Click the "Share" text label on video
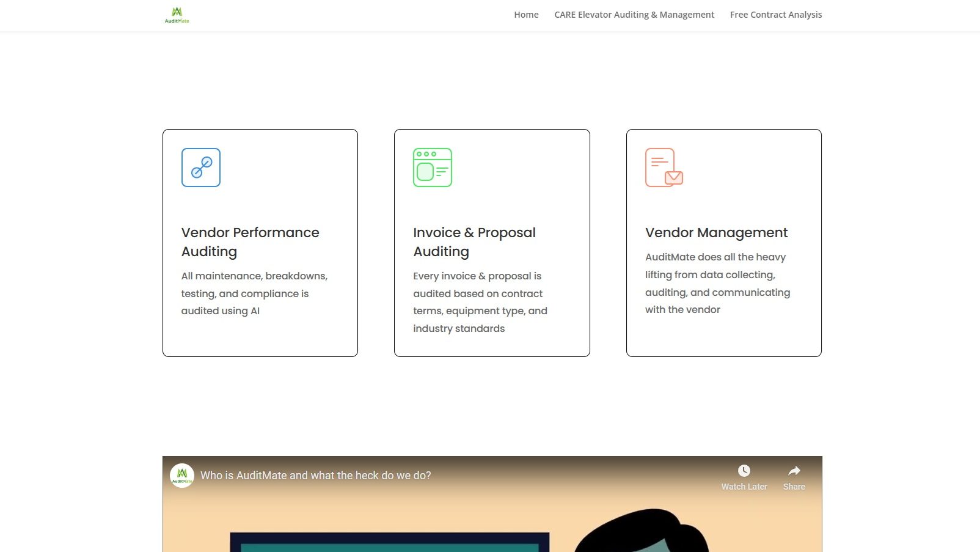980x552 pixels. (x=794, y=487)
